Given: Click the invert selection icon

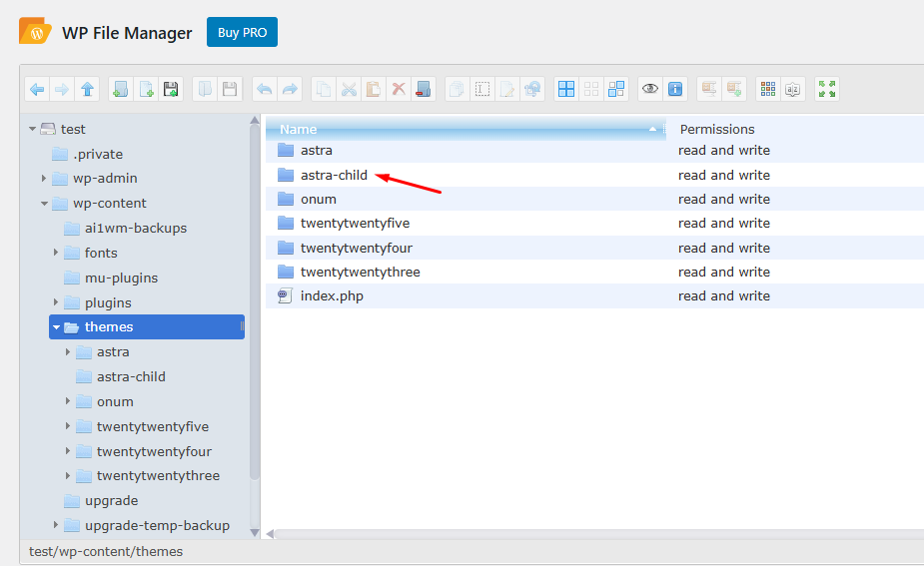Looking at the screenshot, I should (616, 90).
